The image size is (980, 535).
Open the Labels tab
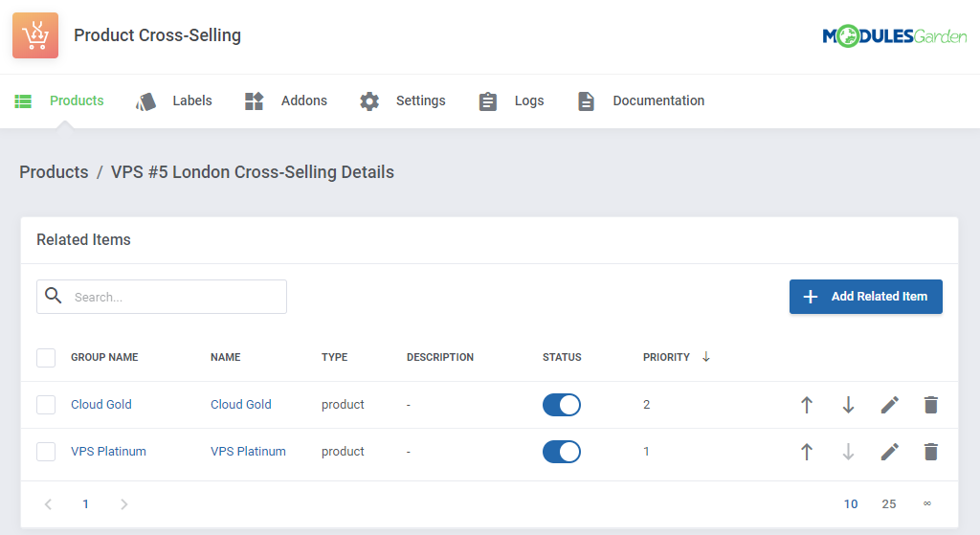coord(192,100)
